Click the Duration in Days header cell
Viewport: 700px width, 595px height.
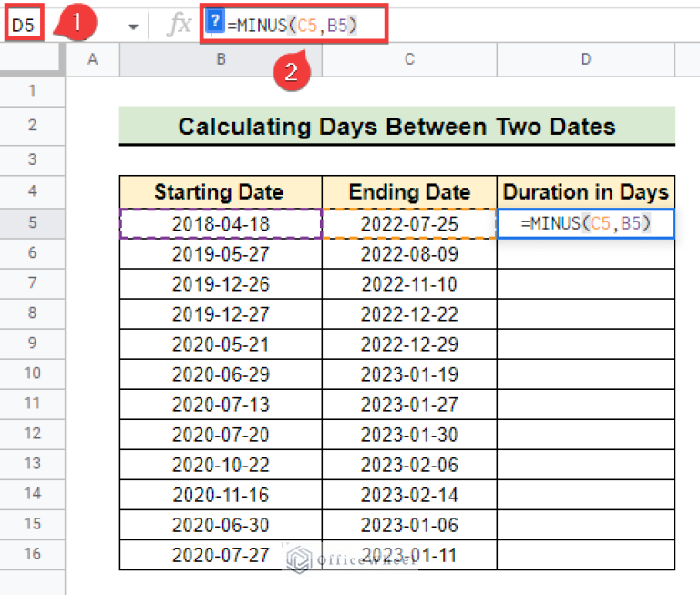586,192
